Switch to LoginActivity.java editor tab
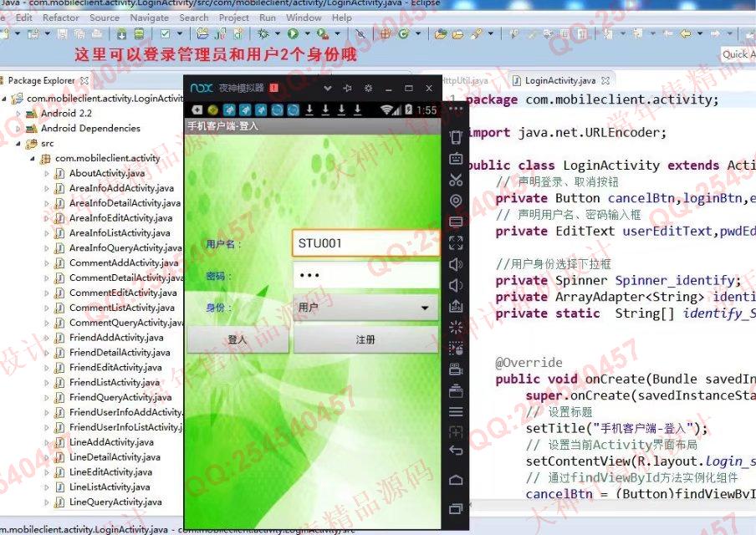Image resolution: width=756 pixels, height=535 pixels. click(x=559, y=80)
